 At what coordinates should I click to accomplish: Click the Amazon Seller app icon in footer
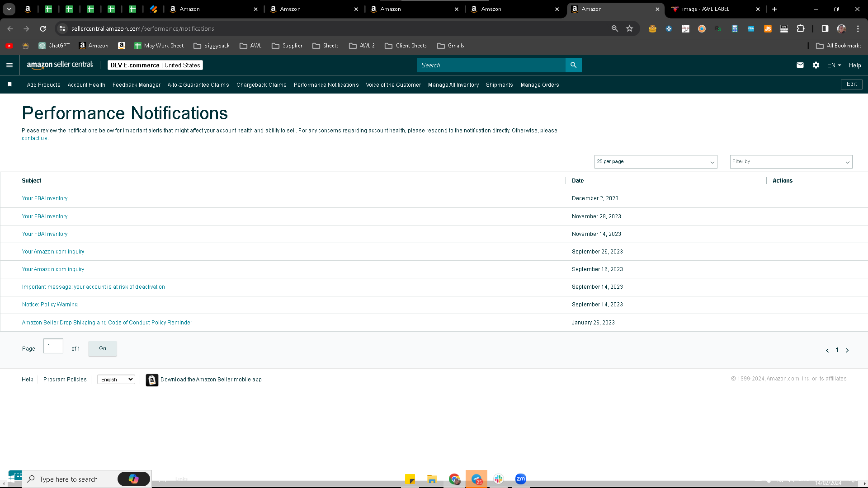pyautogui.click(x=152, y=380)
